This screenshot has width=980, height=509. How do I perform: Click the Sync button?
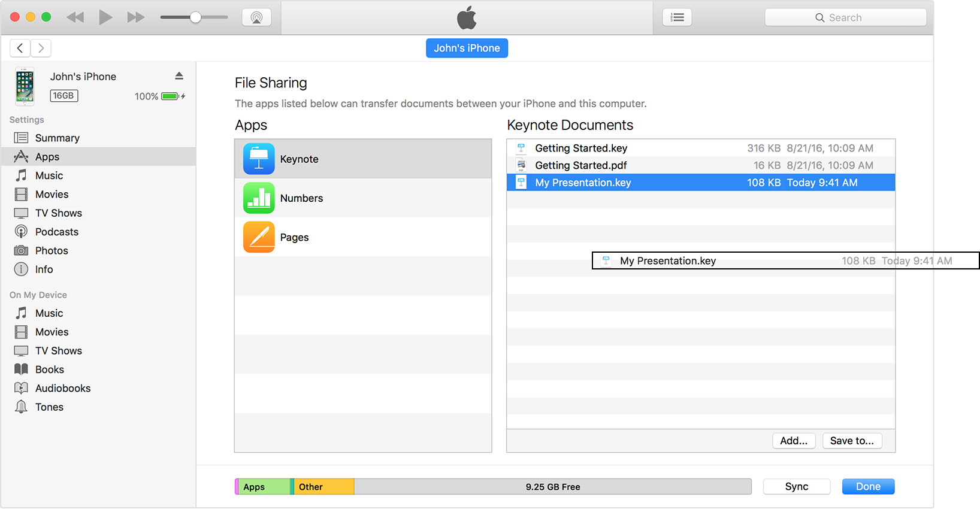(x=797, y=487)
